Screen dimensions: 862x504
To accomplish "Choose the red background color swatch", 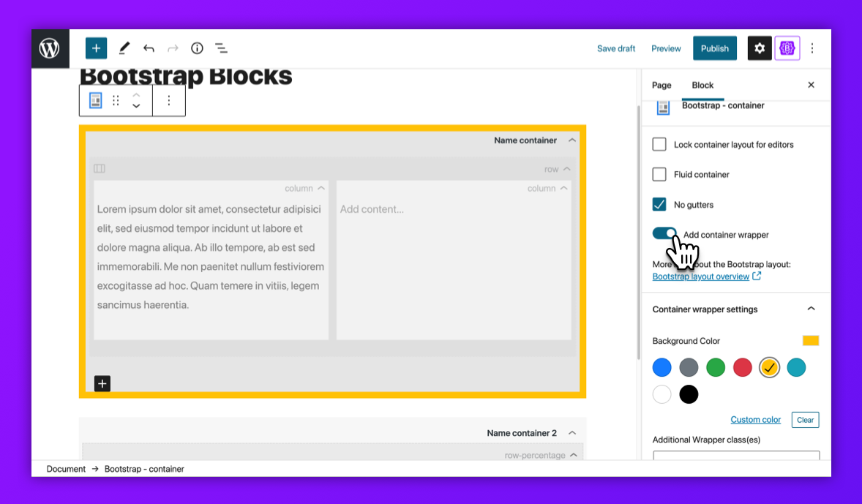I will coord(742,367).
